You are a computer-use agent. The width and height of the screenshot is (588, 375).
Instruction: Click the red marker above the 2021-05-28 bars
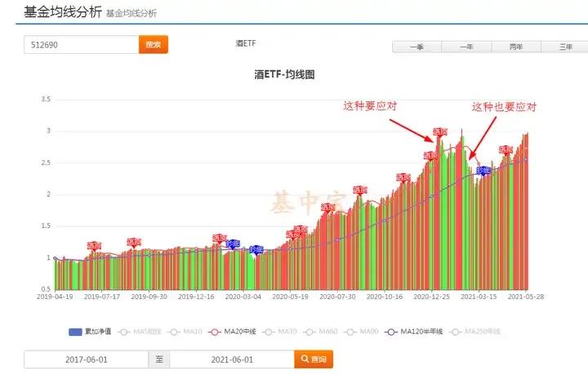pyautogui.click(x=506, y=150)
